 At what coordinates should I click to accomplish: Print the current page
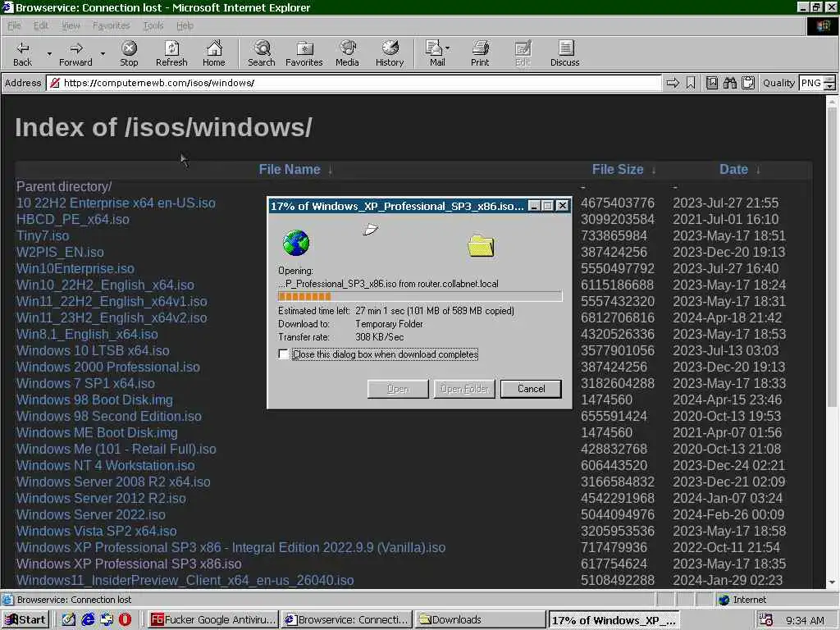pyautogui.click(x=480, y=53)
